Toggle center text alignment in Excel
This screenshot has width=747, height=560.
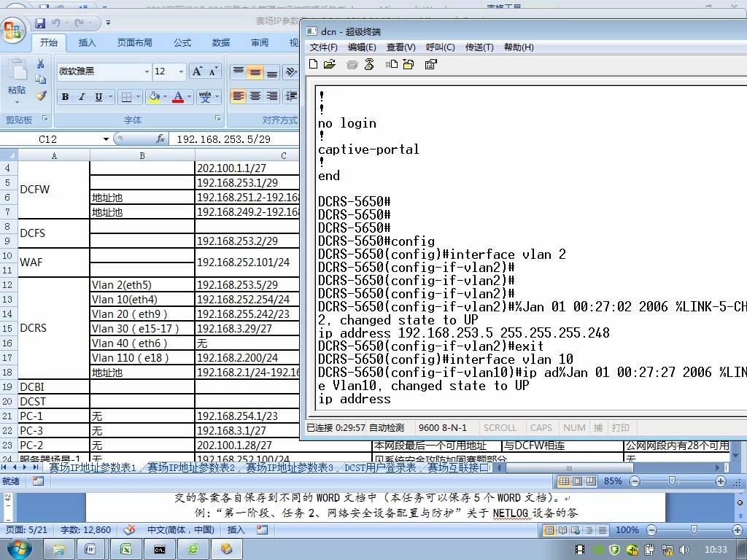[x=255, y=97]
